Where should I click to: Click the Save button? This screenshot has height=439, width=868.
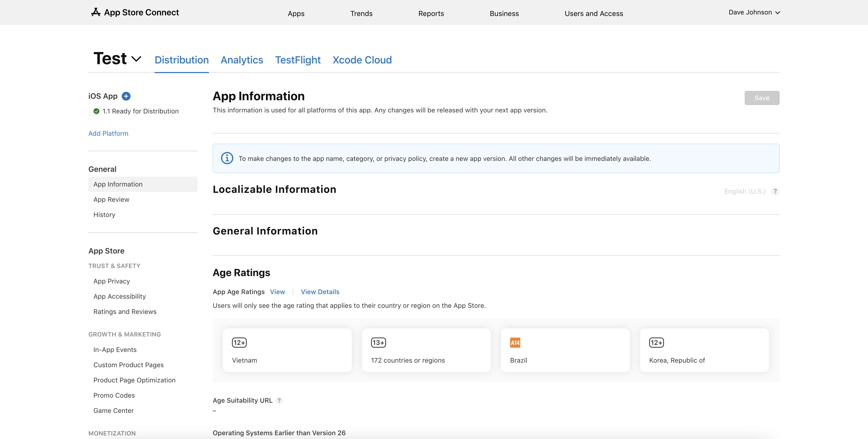762,98
